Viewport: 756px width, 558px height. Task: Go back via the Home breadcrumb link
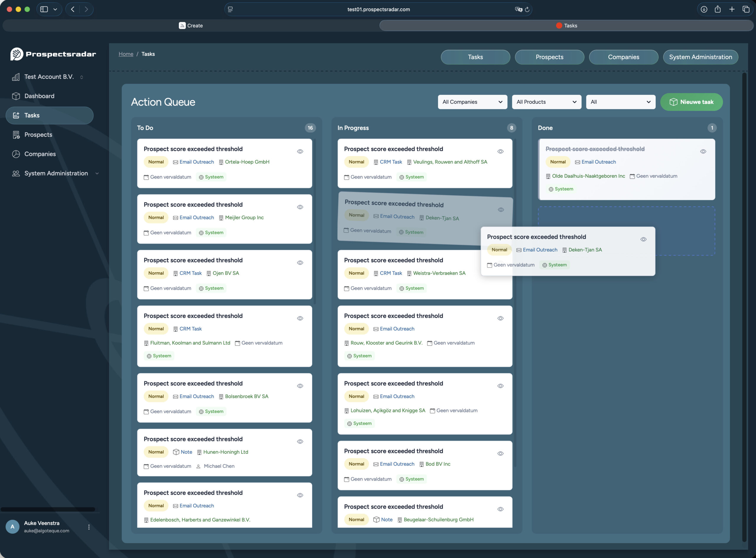pos(126,54)
